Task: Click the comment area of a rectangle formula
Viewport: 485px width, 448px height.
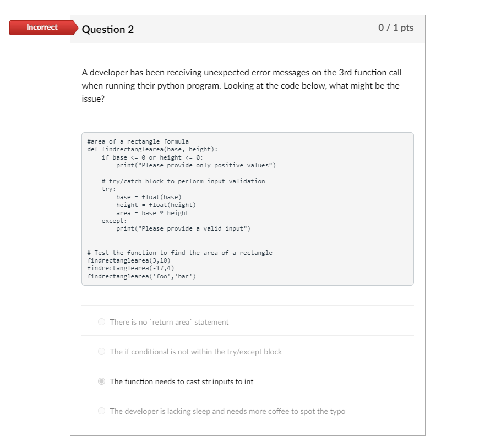Action: 134,141
